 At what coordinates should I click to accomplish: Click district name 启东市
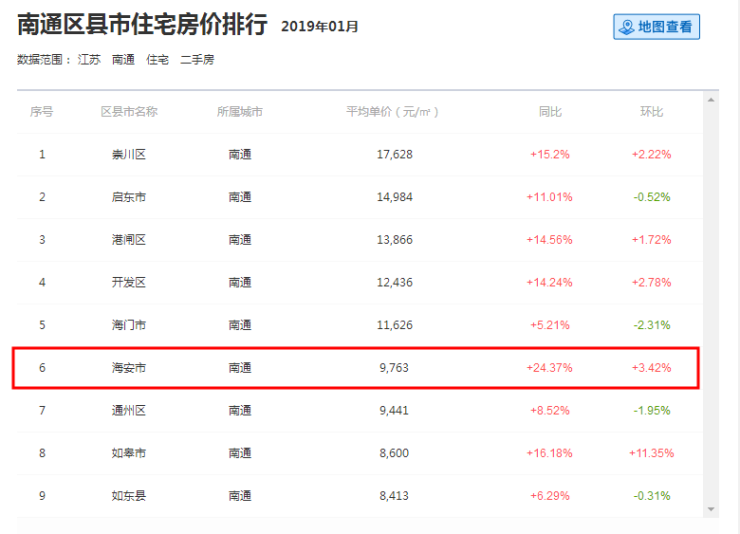pyautogui.click(x=129, y=197)
